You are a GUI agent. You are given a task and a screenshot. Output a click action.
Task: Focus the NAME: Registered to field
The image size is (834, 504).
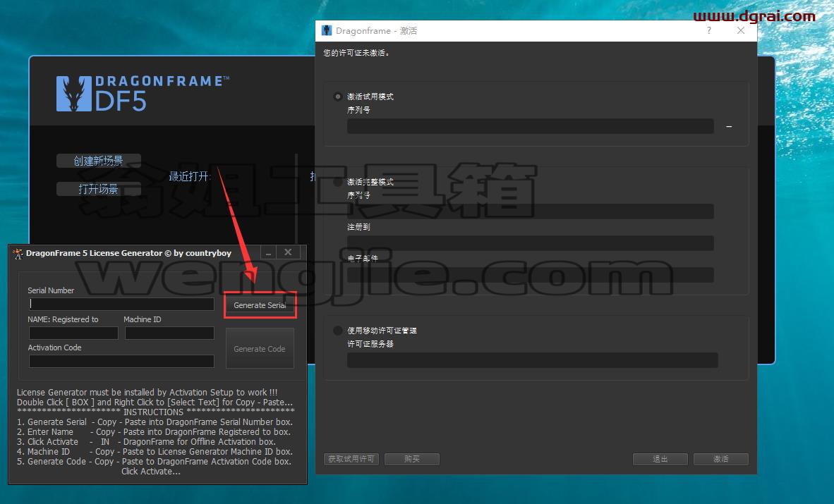(73, 333)
